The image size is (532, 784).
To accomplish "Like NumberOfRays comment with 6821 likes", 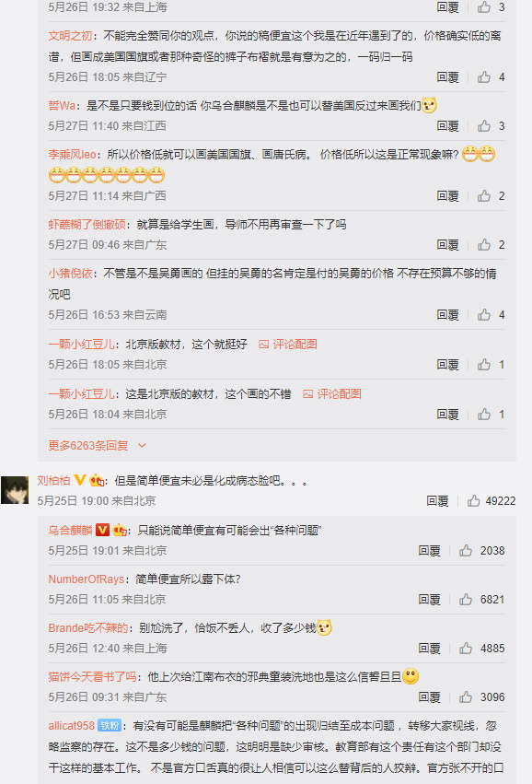I will pyautogui.click(x=466, y=599).
